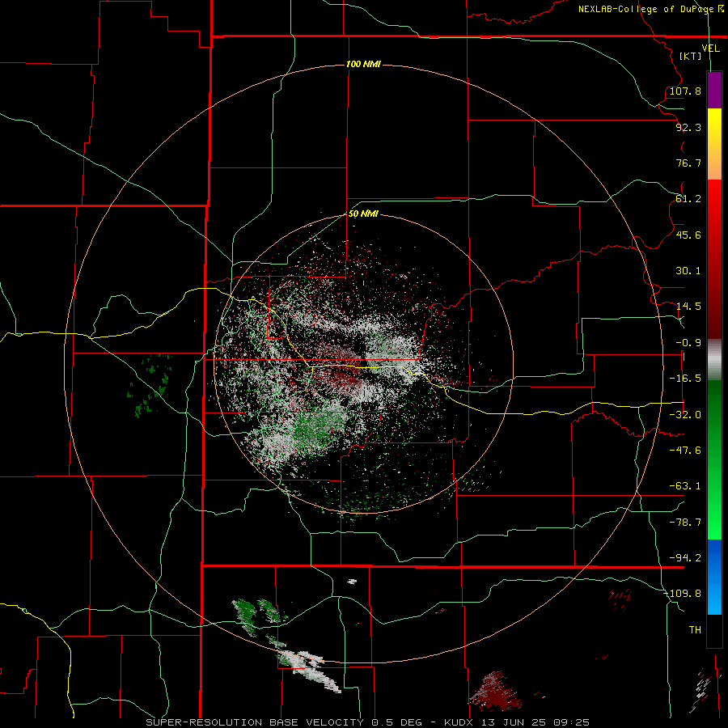Screen dimensions: 728x728
Task: Click the -63.1 velocity scale value
Action: click(685, 486)
